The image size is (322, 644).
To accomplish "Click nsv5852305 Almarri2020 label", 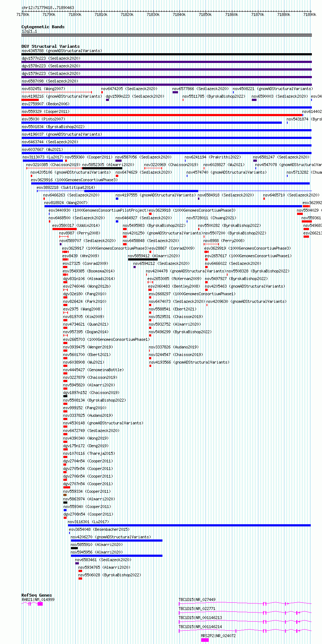I will (x=108, y=165).
